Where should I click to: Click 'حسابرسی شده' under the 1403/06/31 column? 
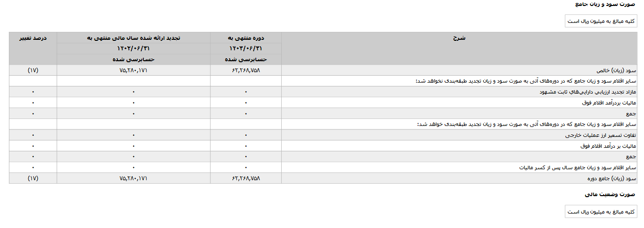point(246,59)
